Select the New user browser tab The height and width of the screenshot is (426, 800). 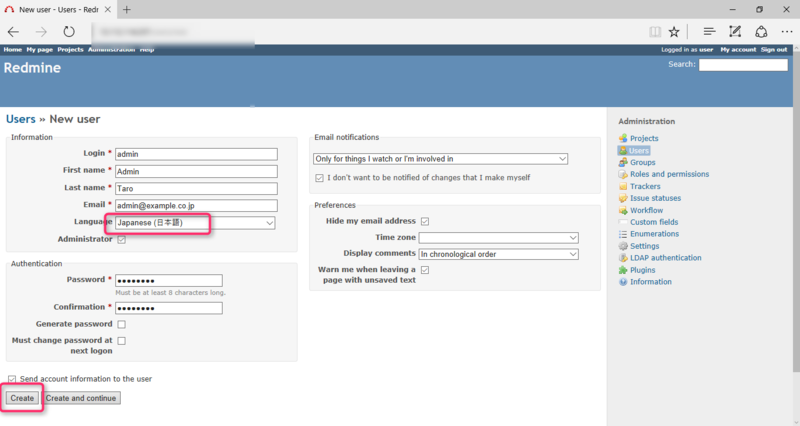[58, 9]
